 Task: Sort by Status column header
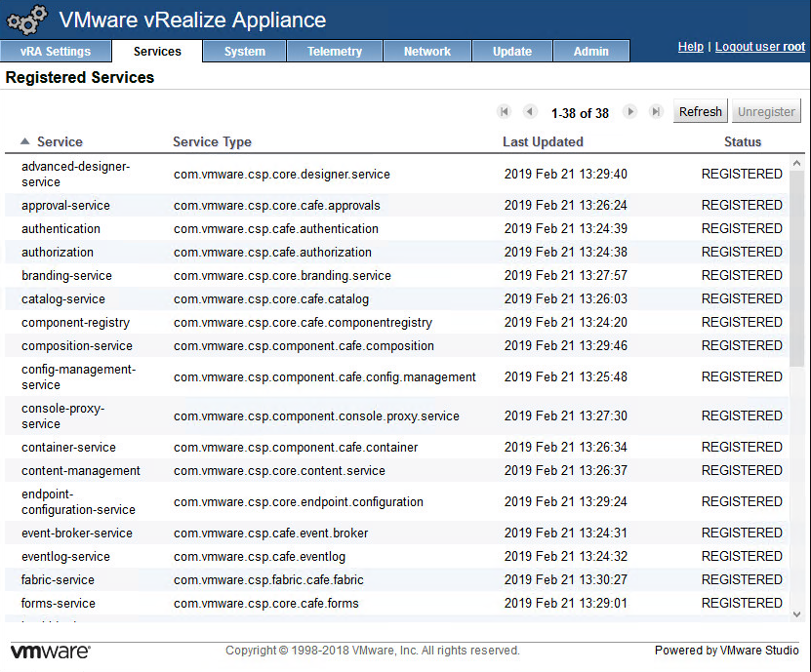point(742,141)
